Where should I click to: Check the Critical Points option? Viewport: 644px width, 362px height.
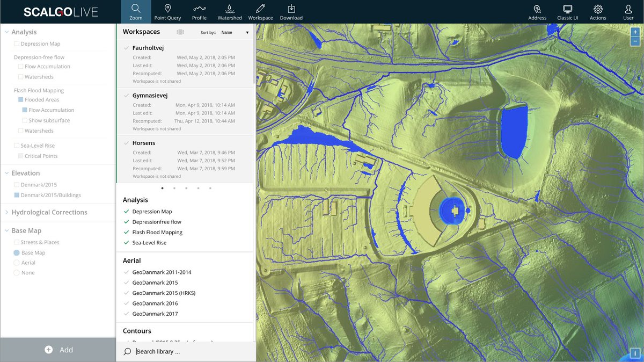point(20,156)
